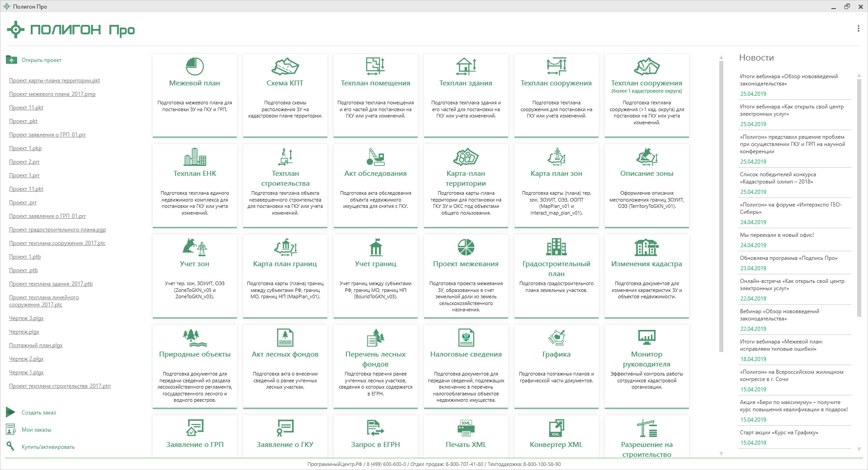Open news item Мы переехали в новый офис!
Image resolution: width=868 pixels, height=470 pixels.
click(777, 235)
